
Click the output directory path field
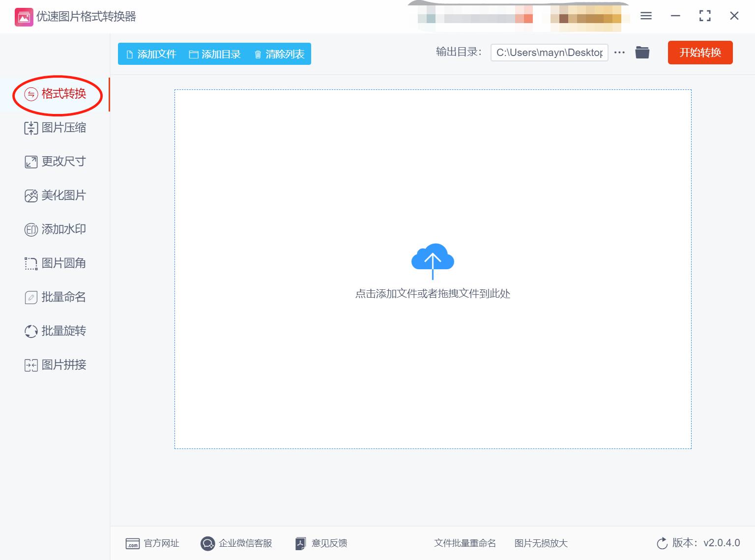click(549, 52)
